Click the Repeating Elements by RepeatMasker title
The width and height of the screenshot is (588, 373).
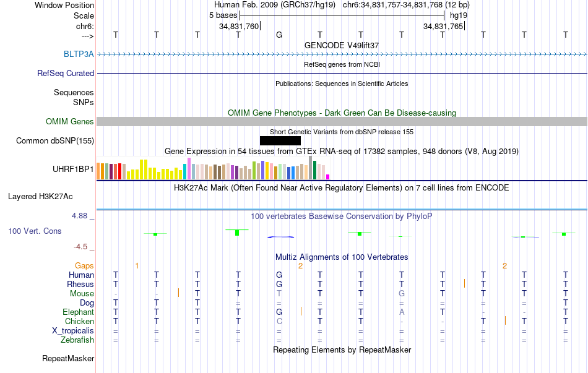click(342, 349)
